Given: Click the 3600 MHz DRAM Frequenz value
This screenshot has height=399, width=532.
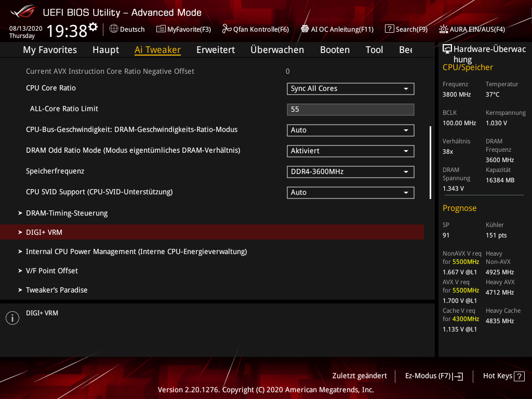Looking at the screenshot, I should point(500,160).
